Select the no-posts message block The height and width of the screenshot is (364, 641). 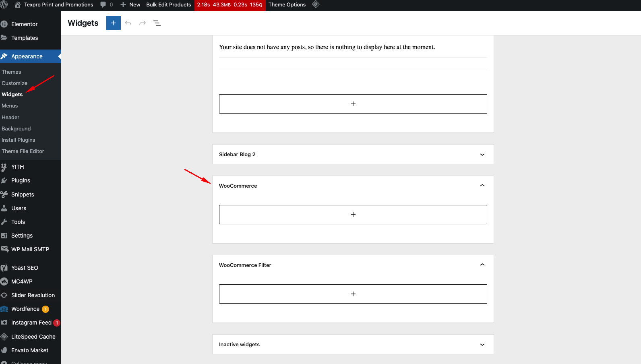click(x=327, y=47)
